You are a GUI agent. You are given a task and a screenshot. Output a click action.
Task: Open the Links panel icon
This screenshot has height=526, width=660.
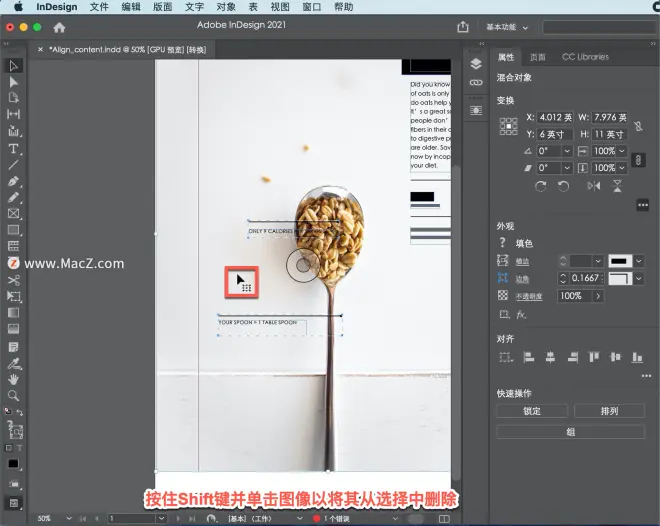476,82
